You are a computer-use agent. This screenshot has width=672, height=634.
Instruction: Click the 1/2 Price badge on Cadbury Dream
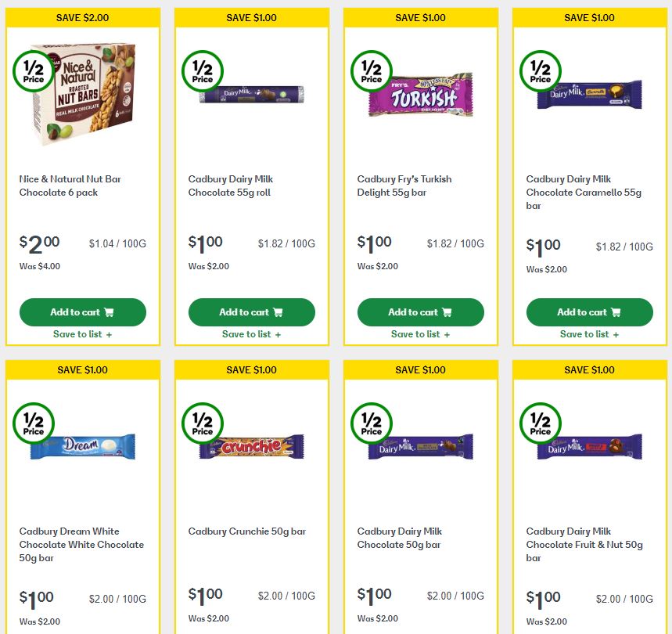(x=34, y=423)
